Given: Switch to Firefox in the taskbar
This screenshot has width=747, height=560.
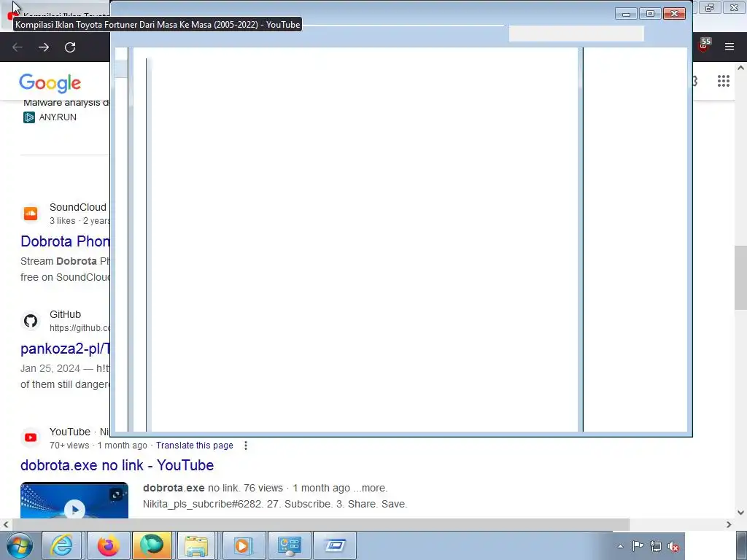Looking at the screenshot, I should (108, 545).
